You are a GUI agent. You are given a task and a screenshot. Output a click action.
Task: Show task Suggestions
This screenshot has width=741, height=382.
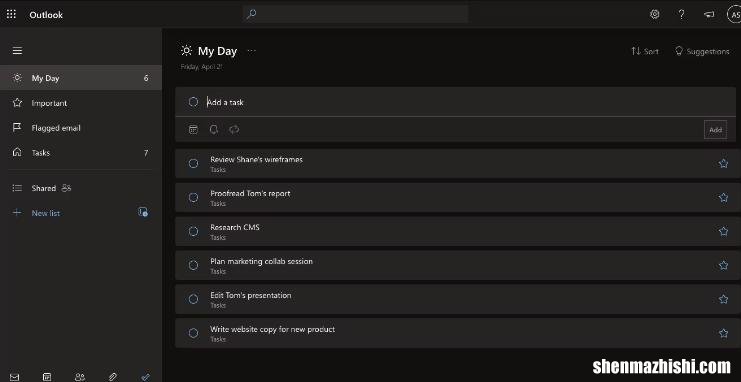[x=702, y=51]
